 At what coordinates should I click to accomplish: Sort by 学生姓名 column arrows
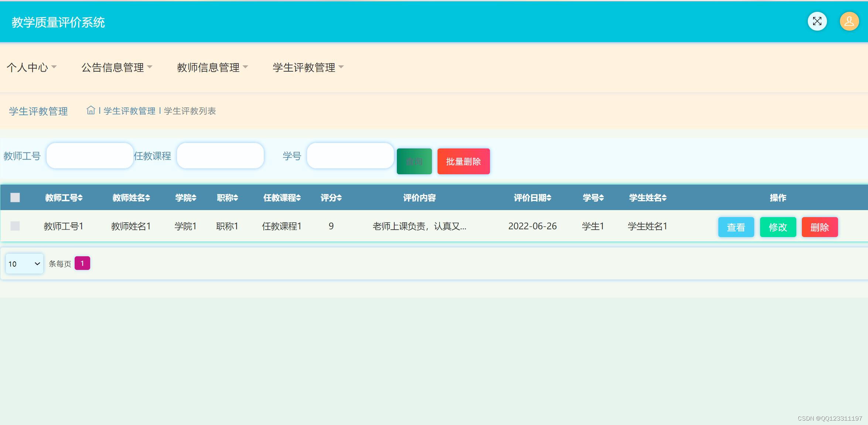(664, 198)
